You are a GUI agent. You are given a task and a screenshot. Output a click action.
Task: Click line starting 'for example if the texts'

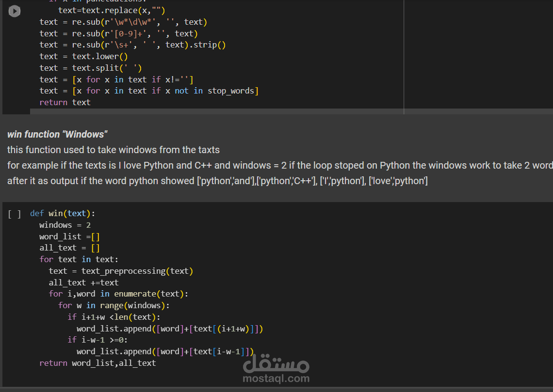(x=280, y=166)
